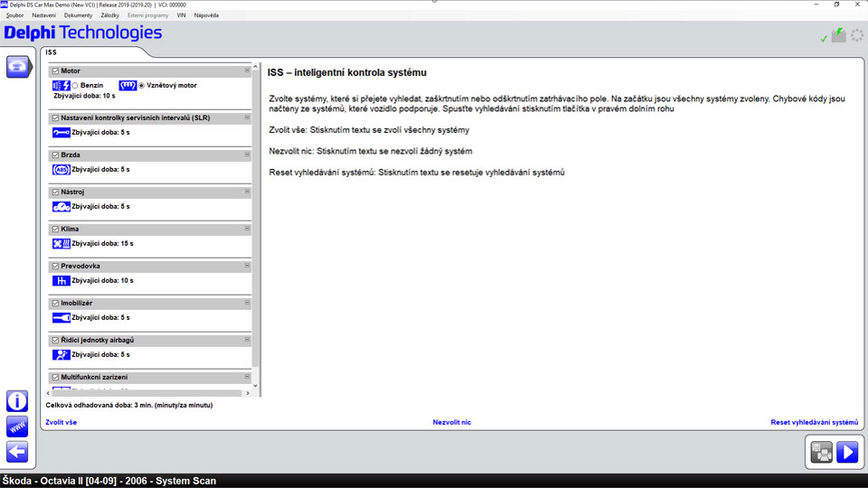Click the Celková odhadovaná doba text
868x488 pixels.
pyautogui.click(x=129, y=405)
